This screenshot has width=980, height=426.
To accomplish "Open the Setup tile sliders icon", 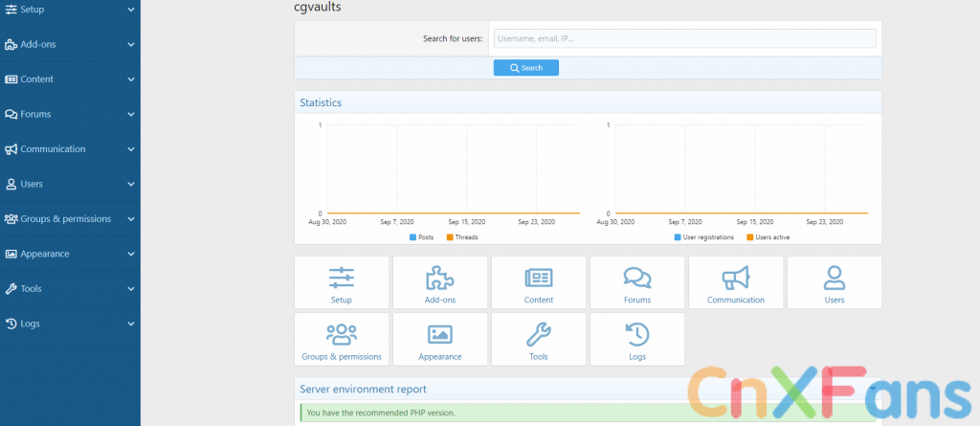I will coord(342,277).
